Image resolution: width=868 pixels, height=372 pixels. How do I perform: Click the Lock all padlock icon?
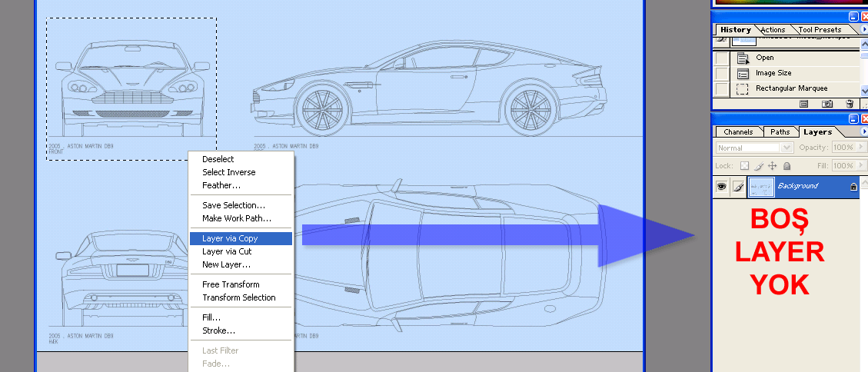(x=787, y=166)
